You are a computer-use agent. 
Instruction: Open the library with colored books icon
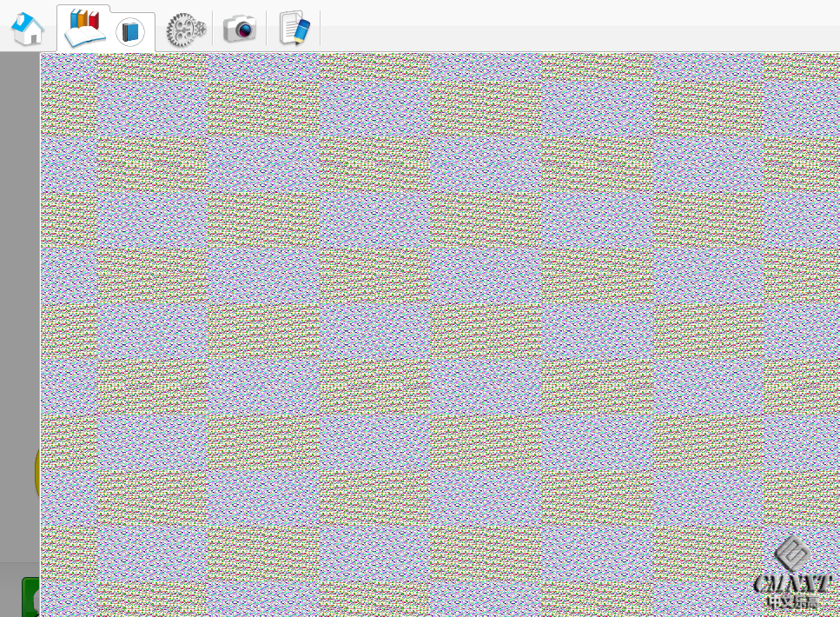[x=84, y=20]
